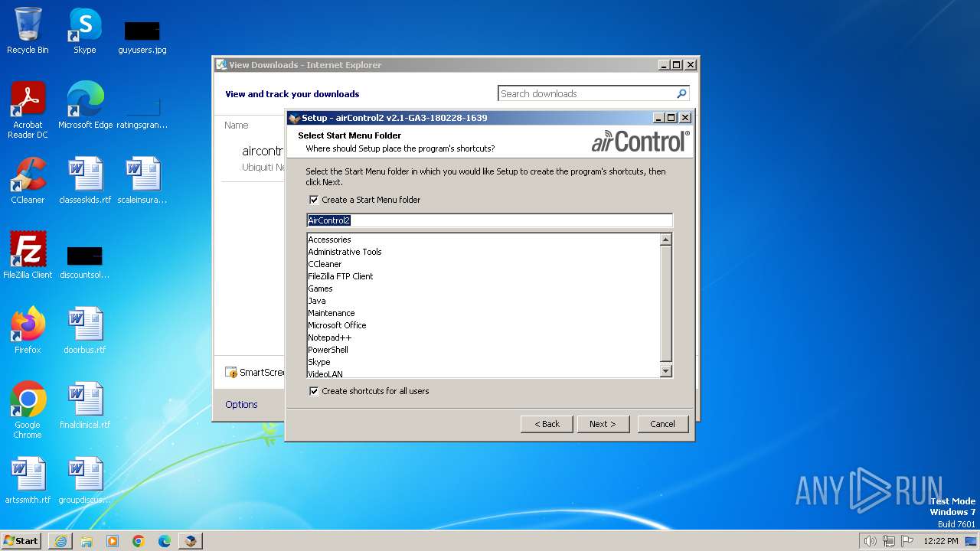Select the discountsol desktop file
This screenshot has width=980, height=551.
tap(85, 262)
